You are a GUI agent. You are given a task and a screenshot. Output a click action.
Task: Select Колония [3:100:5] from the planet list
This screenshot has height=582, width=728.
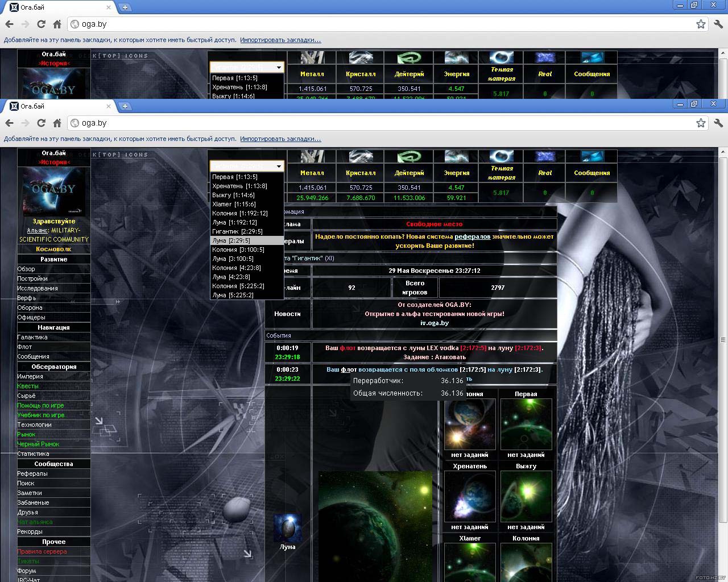pyautogui.click(x=247, y=250)
